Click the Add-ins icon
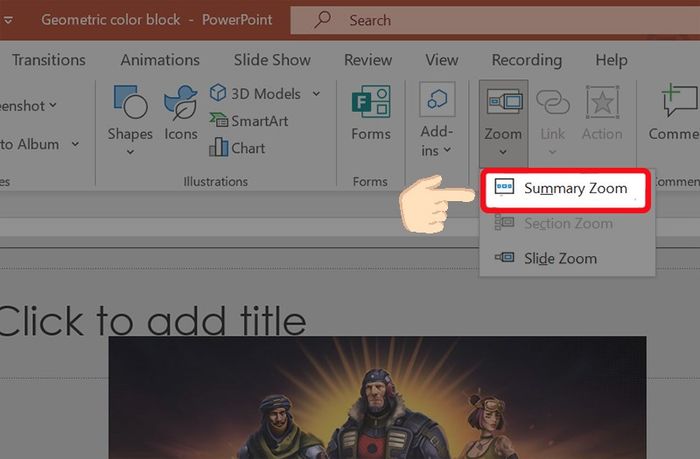The height and width of the screenshot is (459, 700). (x=437, y=99)
